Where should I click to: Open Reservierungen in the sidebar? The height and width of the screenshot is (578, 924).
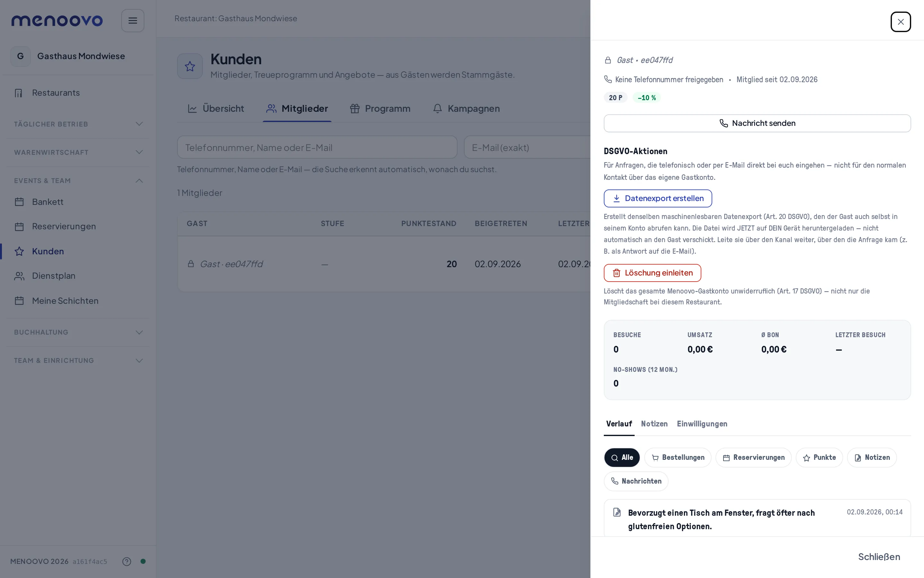78,226
